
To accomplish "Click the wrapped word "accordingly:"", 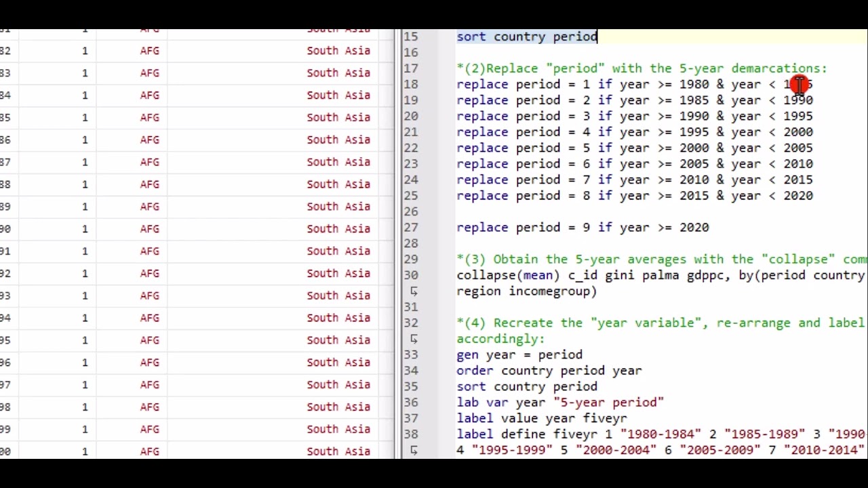I will point(500,339).
